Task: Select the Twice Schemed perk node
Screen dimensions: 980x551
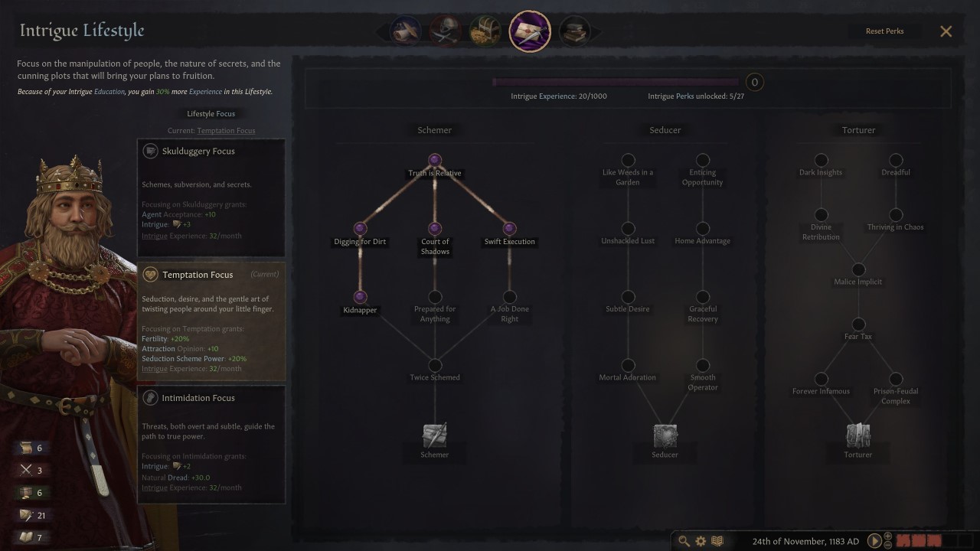Action: 435,365
